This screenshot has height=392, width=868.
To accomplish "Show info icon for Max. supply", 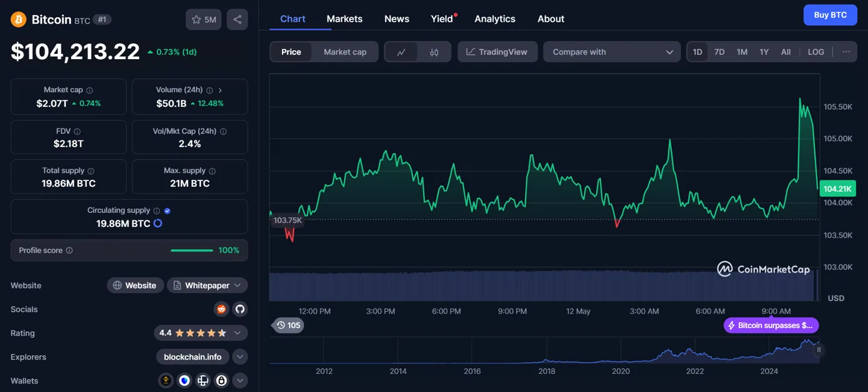I will (x=212, y=171).
